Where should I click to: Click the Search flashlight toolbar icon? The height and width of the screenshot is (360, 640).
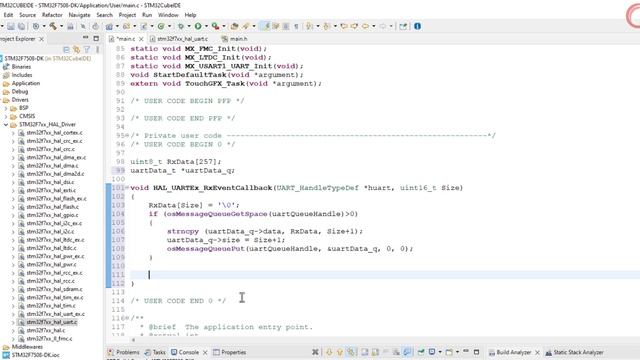246,26
